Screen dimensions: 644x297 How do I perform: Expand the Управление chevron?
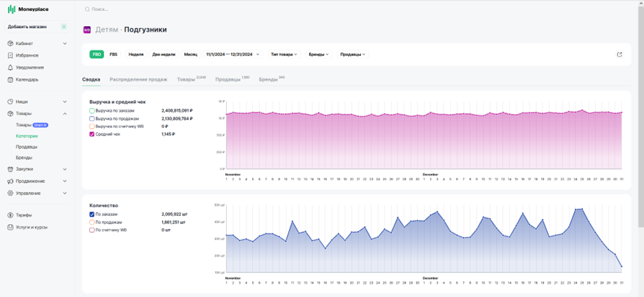(x=64, y=193)
